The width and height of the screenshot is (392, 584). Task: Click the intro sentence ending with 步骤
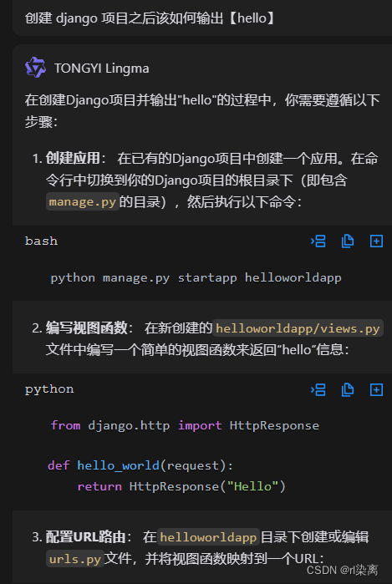click(x=202, y=110)
